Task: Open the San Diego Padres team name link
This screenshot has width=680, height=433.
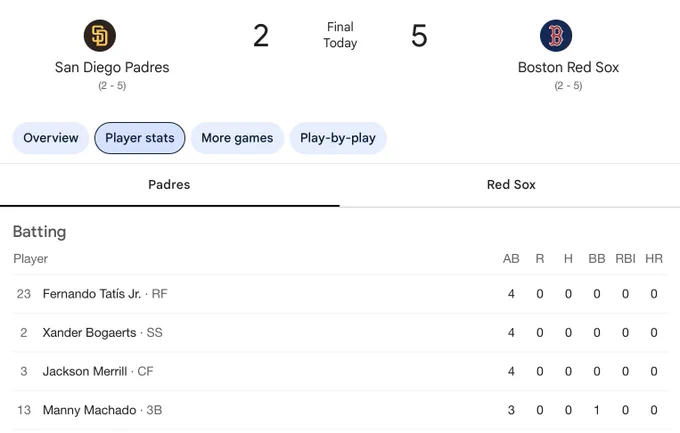Action: coord(112,67)
